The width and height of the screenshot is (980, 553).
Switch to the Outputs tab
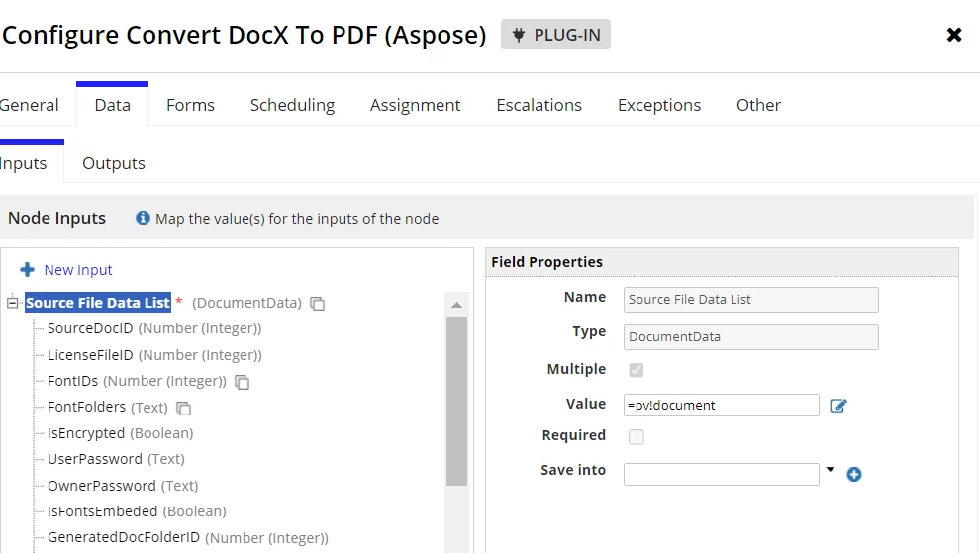tap(114, 163)
